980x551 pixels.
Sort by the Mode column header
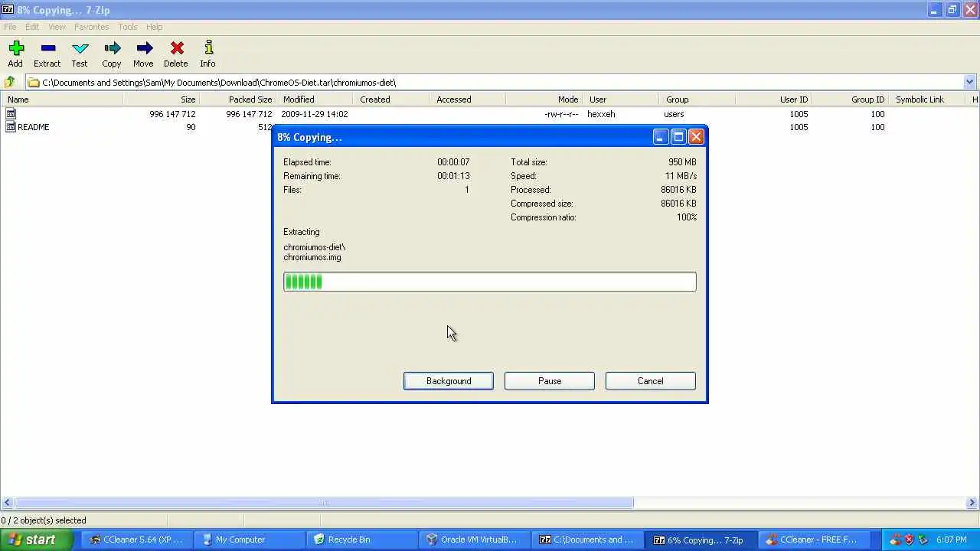544,99
